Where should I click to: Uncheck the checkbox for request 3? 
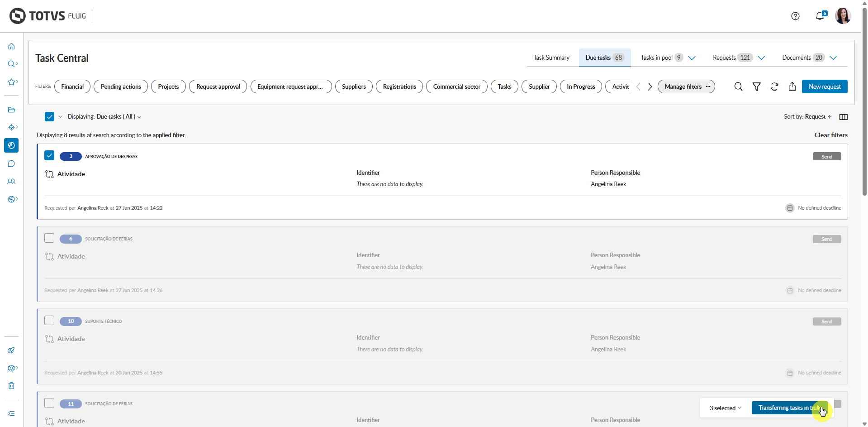pos(49,156)
